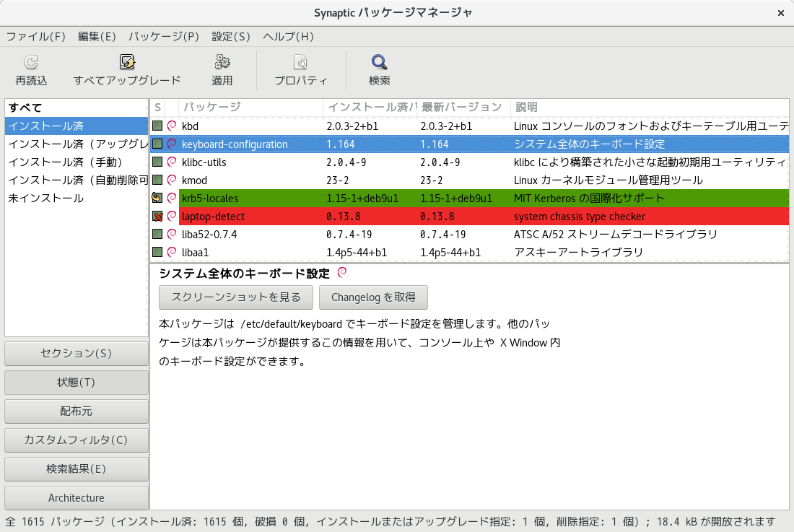Click the upgrade marker icon beside krb5-locales
Screen dimensions: 794x532
tap(159, 198)
